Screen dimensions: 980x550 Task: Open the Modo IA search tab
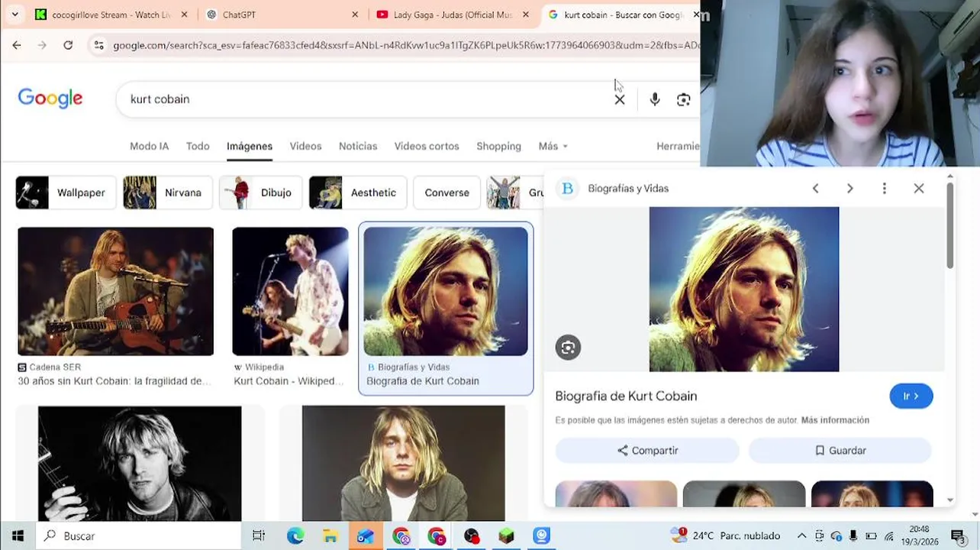click(x=149, y=146)
